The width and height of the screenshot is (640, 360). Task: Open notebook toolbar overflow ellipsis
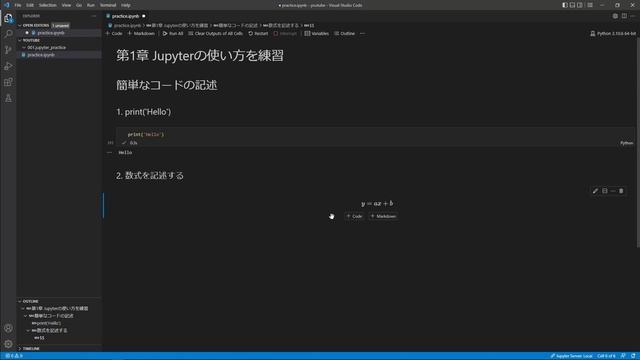[x=362, y=33]
